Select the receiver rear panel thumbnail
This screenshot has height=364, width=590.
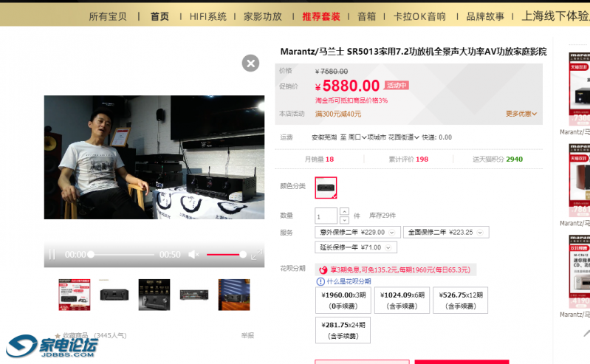point(194,295)
